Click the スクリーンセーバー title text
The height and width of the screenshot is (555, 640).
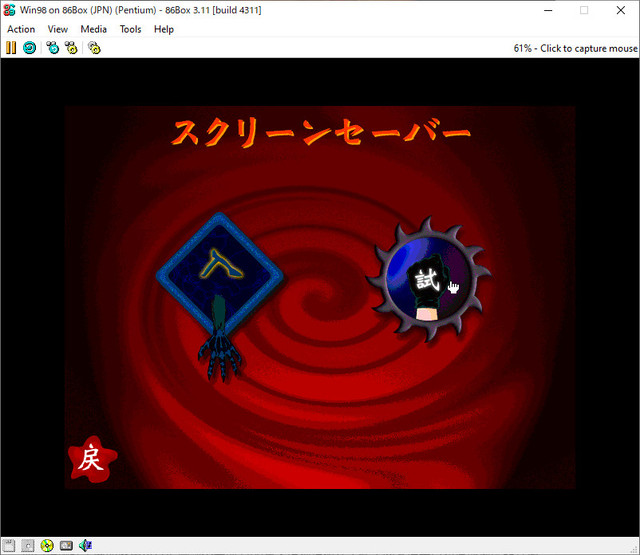pyautogui.click(x=321, y=132)
